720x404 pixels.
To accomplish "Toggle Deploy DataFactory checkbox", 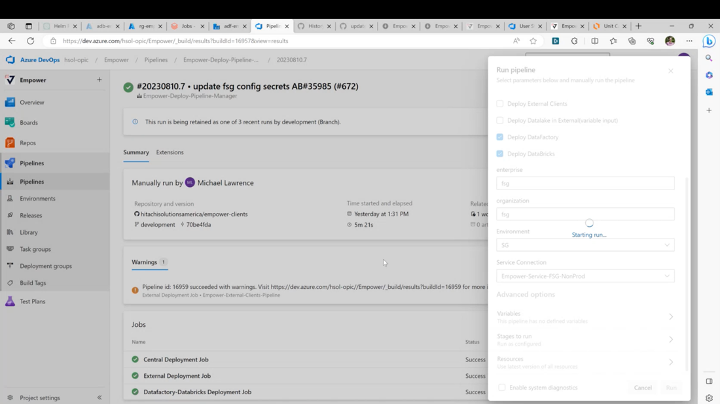I will pos(500,137).
